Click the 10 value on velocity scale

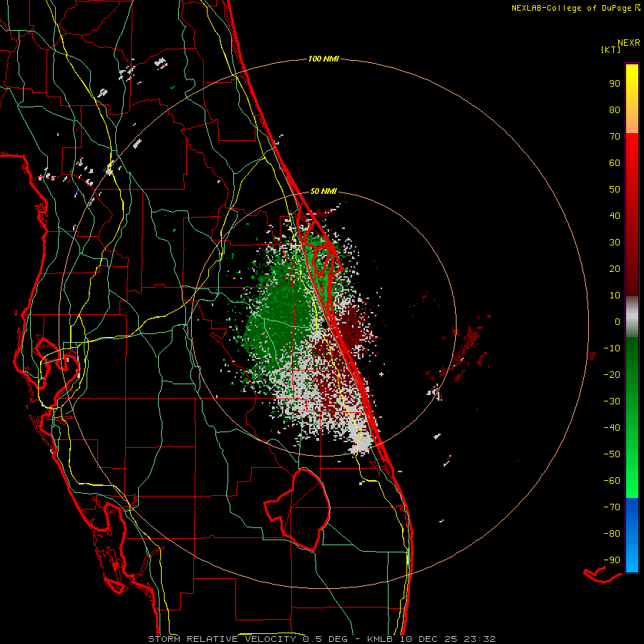(615, 296)
